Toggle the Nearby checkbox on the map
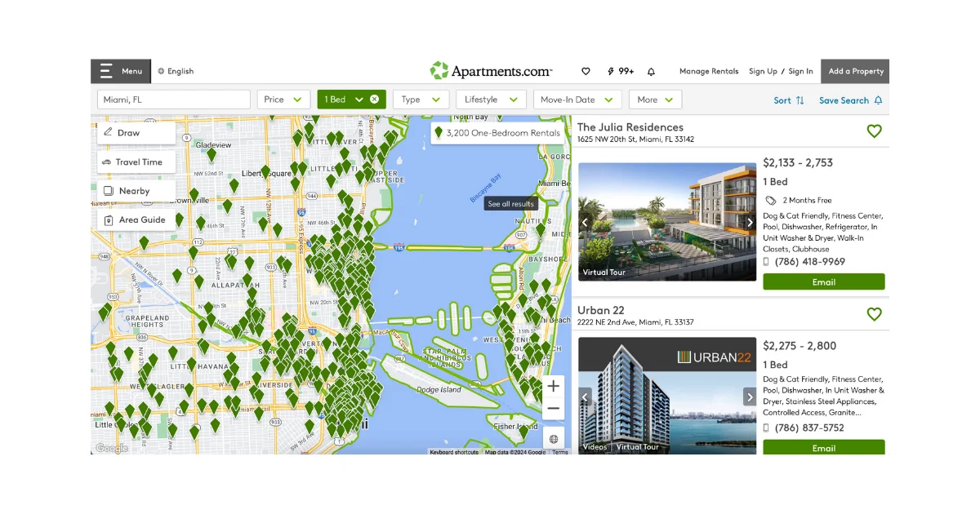Viewport: 980px width, 514px height. pos(108,191)
